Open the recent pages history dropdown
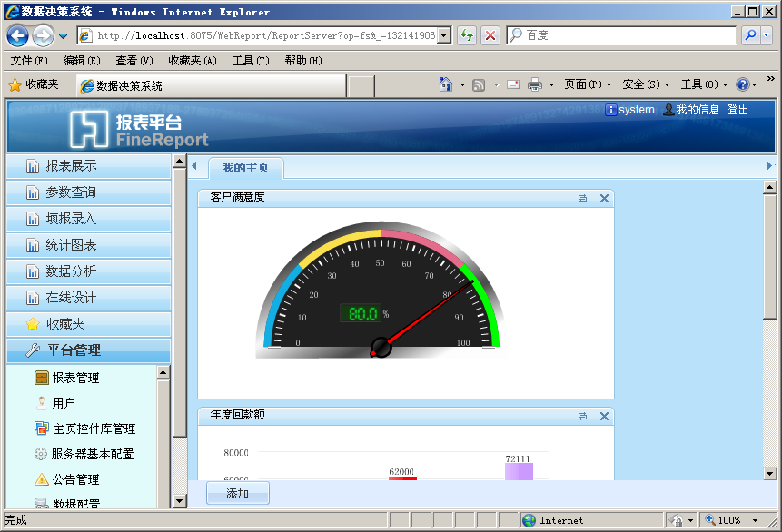The image size is (782, 532). [x=64, y=36]
